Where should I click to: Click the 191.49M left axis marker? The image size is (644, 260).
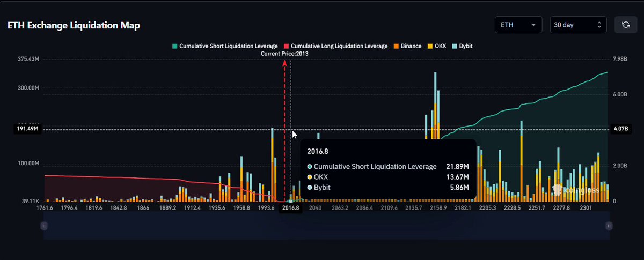click(28, 129)
